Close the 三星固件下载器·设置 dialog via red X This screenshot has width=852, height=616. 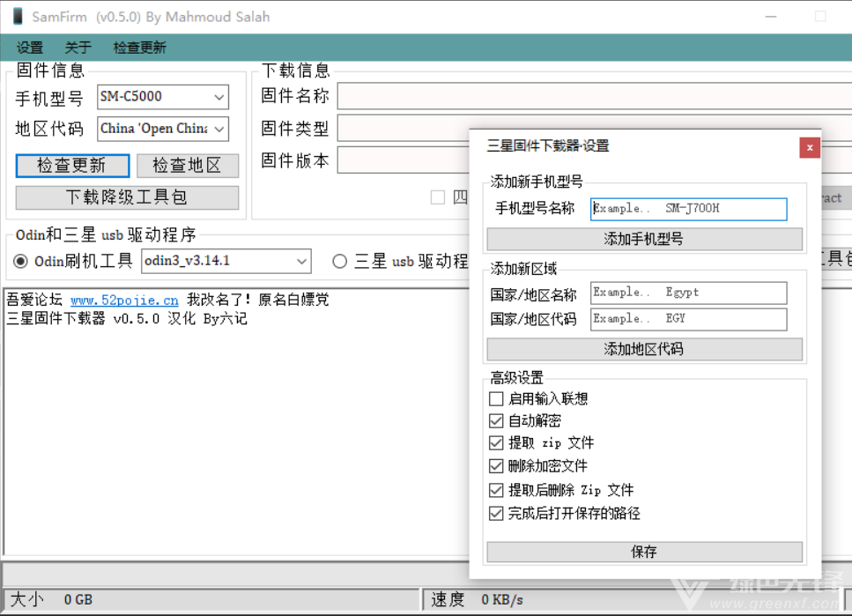pos(809,147)
